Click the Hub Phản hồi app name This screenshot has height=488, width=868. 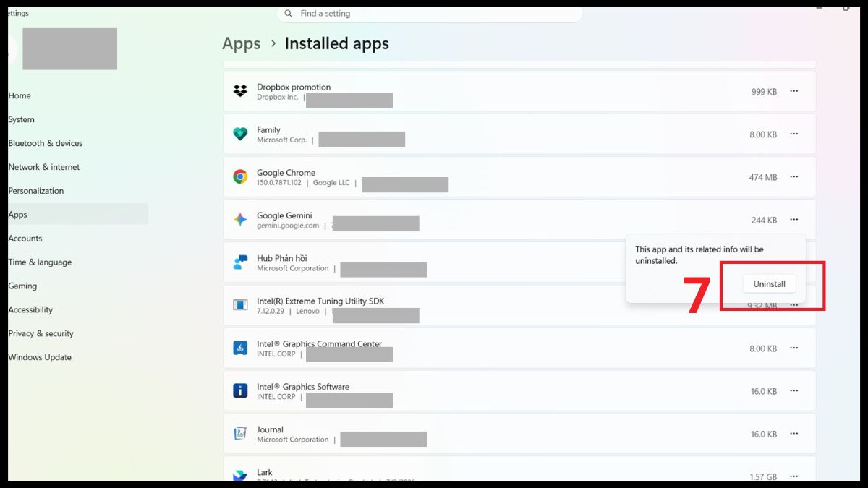tap(282, 258)
